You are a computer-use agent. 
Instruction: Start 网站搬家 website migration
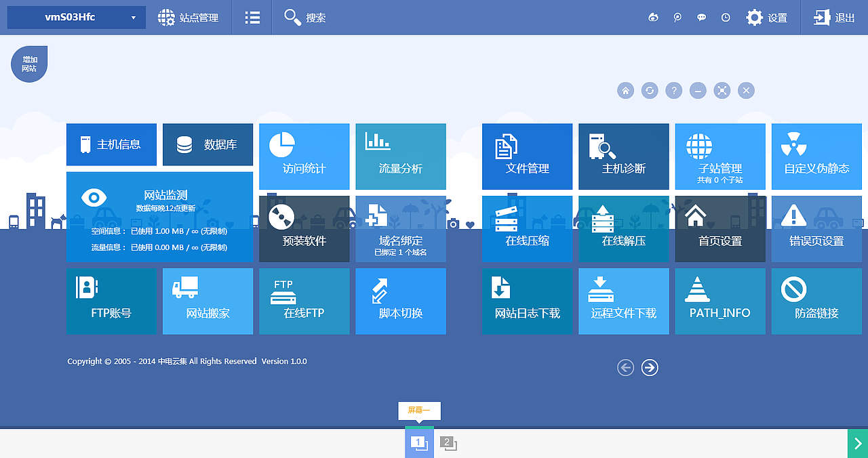[x=208, y=301]
